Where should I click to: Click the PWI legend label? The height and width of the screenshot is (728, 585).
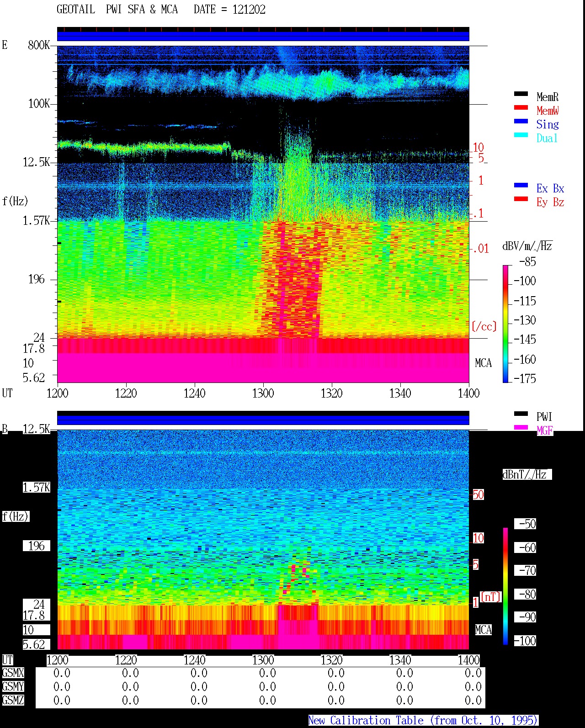[544, 417]
